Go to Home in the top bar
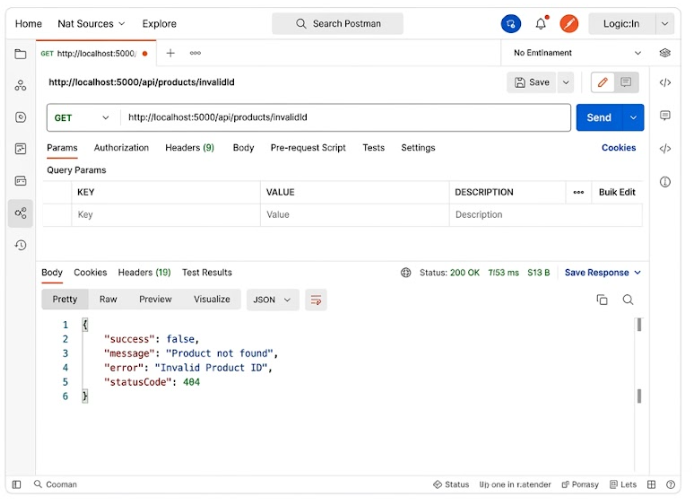692x502 pixels. tap(28, 24)
